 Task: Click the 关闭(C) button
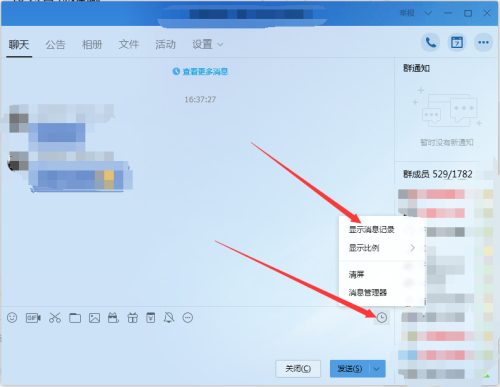[x=298, y=369]
